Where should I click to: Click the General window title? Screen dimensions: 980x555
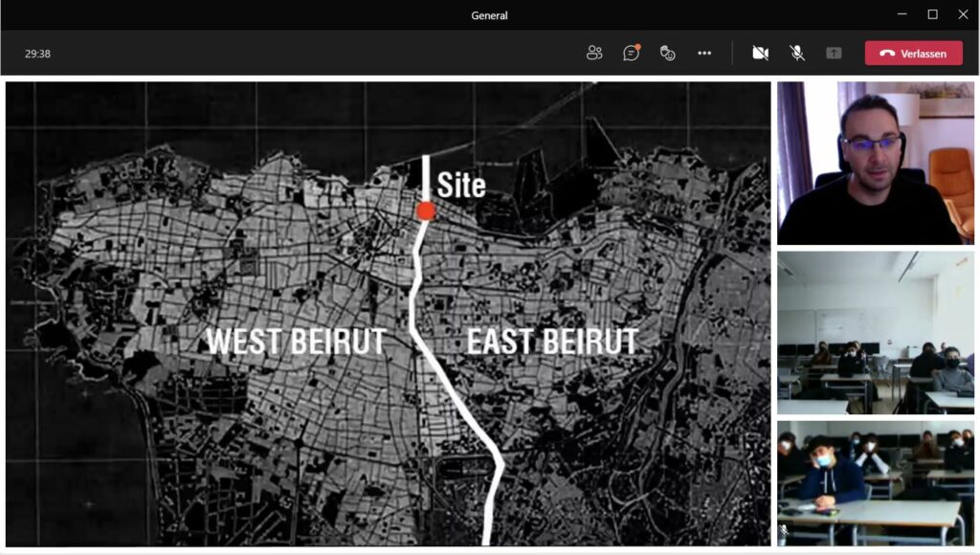pyautogui.click(x=489, y=15)
